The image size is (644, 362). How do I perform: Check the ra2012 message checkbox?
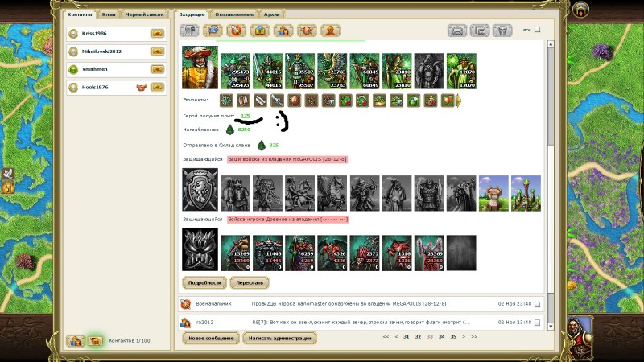[537, 323]
